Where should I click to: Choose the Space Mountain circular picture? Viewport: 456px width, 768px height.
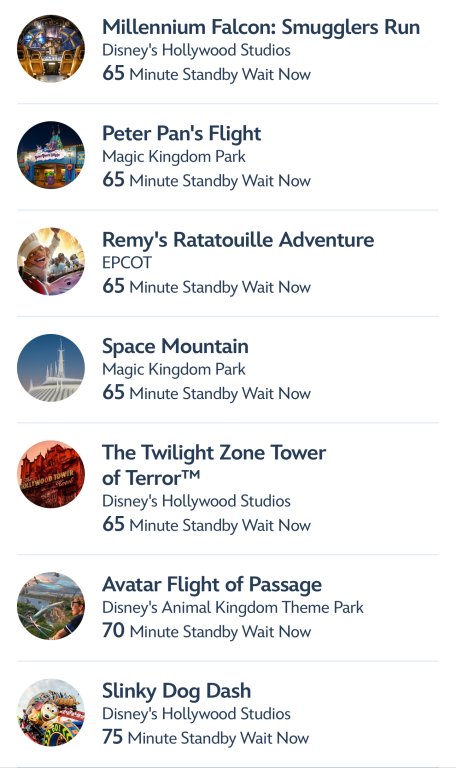click(51, 367)
